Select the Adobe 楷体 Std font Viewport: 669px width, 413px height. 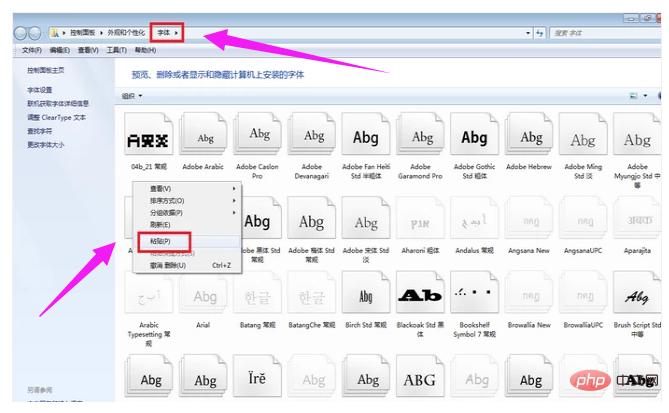click(x=311, y=229)
